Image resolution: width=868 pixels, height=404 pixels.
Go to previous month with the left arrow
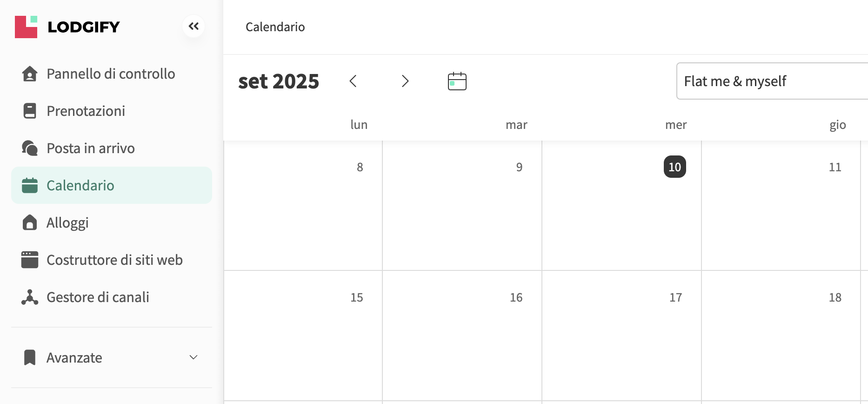(x=354, y=81)
